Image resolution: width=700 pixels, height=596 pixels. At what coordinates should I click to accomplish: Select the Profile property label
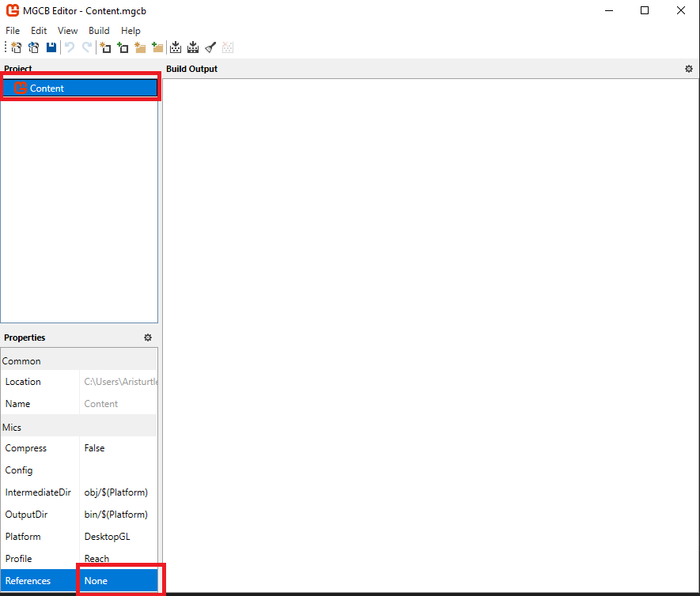[x=18, y=559]
